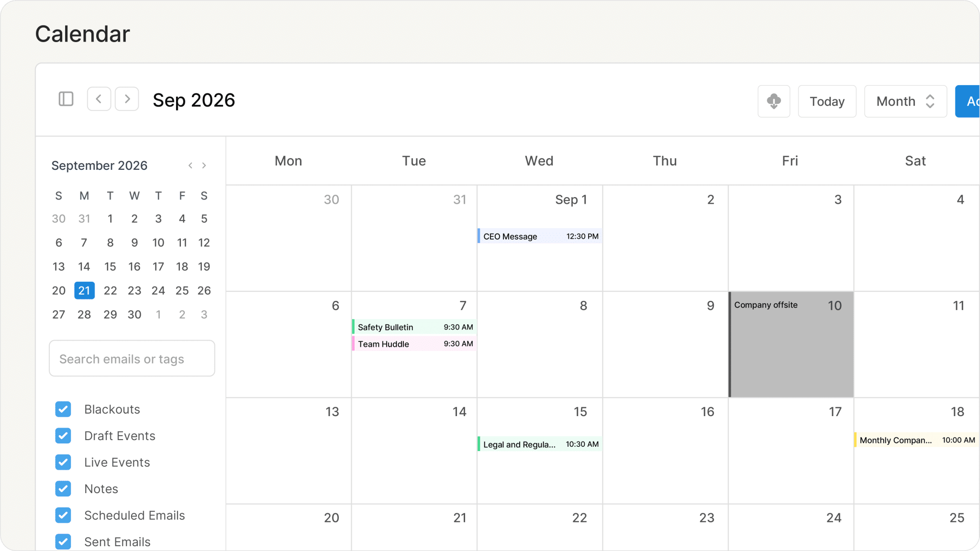Uncheck the Live Events checkbox

63,463
